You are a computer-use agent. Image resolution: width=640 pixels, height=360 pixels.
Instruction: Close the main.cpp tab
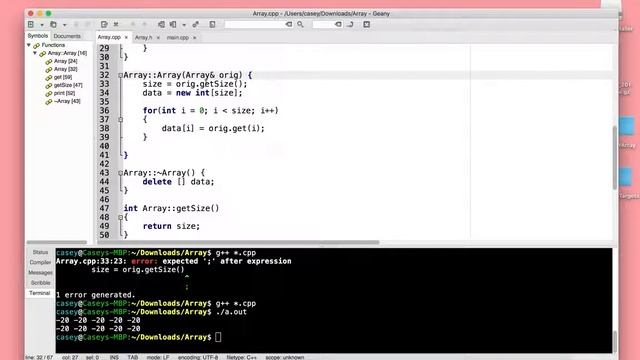195,38
